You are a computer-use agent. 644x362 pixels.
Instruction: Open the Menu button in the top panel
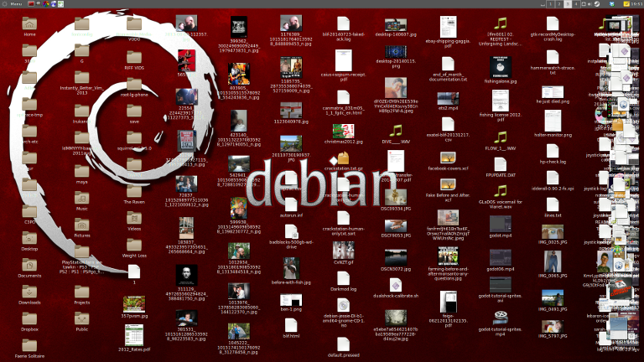click(x=13, y=3)
